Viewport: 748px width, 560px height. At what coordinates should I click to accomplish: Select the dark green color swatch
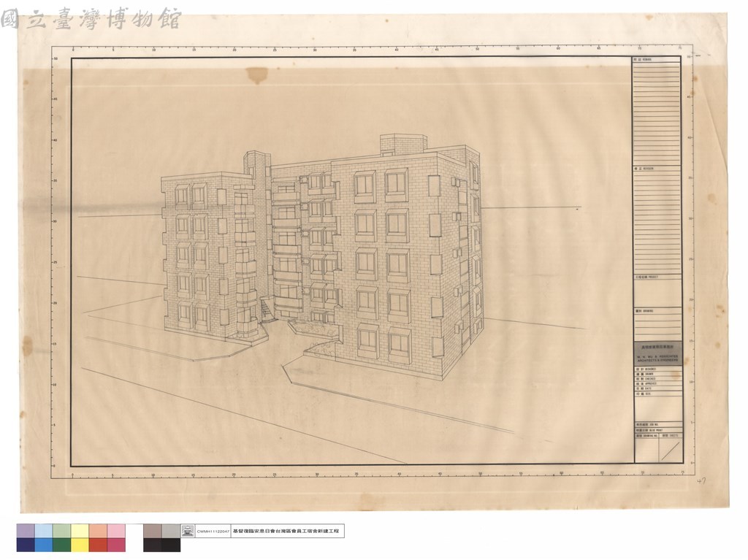tap(62, 545)
